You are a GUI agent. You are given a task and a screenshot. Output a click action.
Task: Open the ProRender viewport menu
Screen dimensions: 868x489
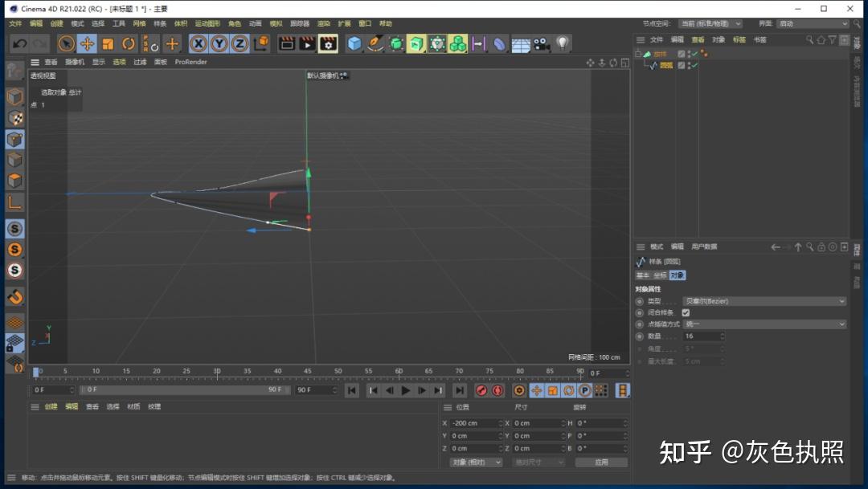[190, 62]
